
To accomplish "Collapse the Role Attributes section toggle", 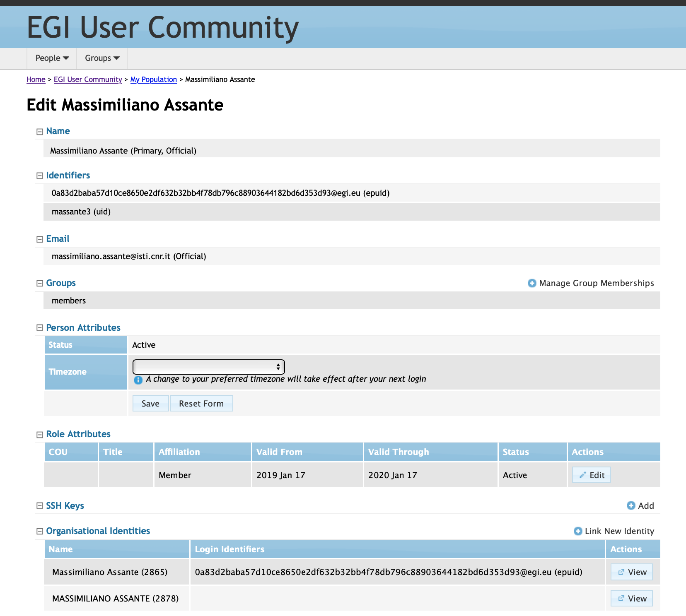I will pyautogui.click(x=40, y=435).
